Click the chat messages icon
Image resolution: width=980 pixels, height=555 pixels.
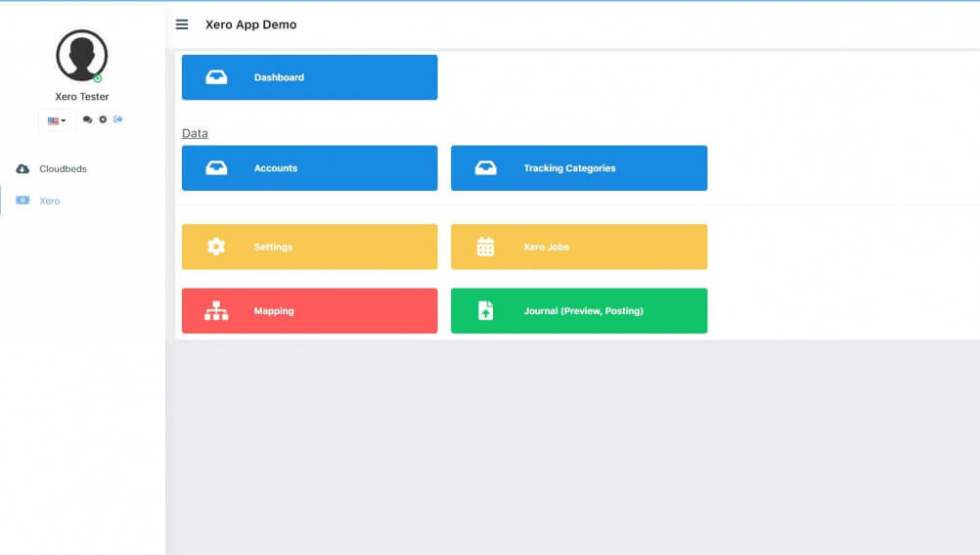(x=87, y=120)
